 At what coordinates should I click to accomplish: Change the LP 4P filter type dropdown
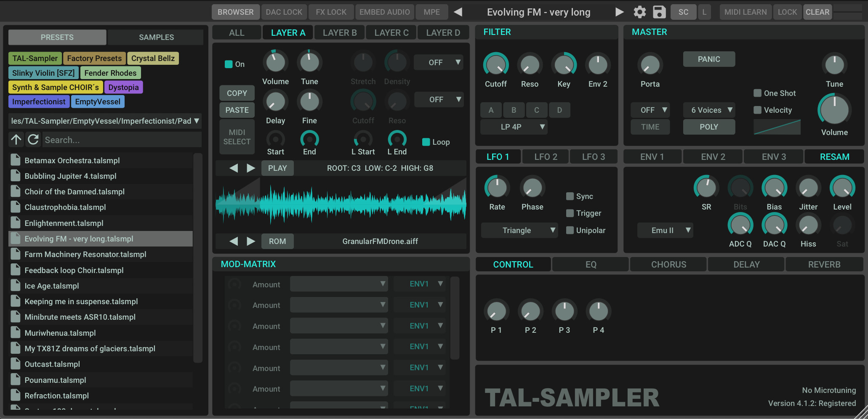pyautogui.click(x=514, y=127)
